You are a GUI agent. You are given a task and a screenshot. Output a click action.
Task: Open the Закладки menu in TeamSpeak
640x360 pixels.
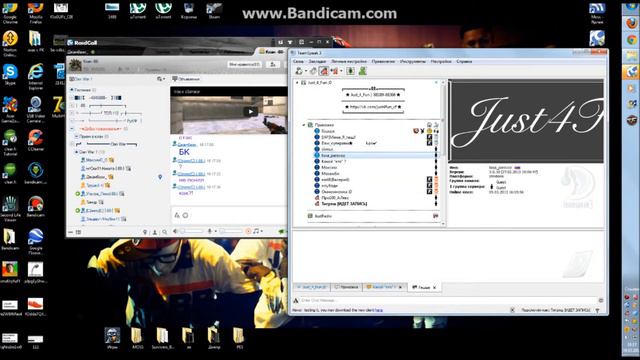(317, 61)
